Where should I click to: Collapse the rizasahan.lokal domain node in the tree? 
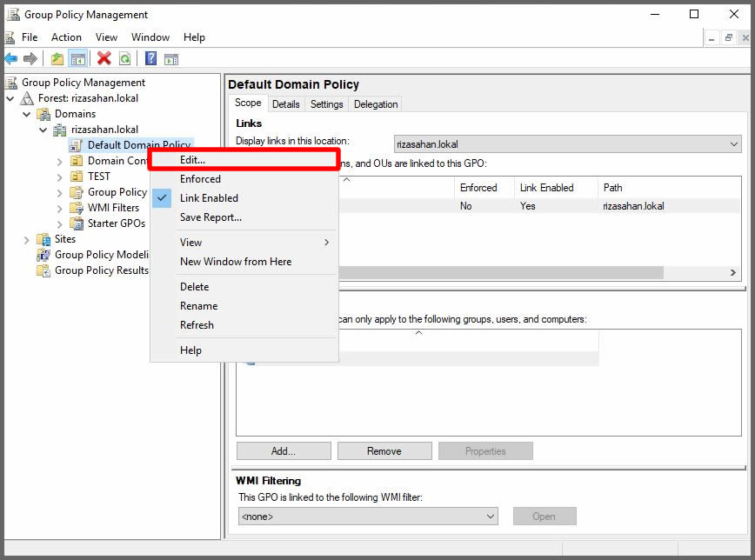coord(43,130)
